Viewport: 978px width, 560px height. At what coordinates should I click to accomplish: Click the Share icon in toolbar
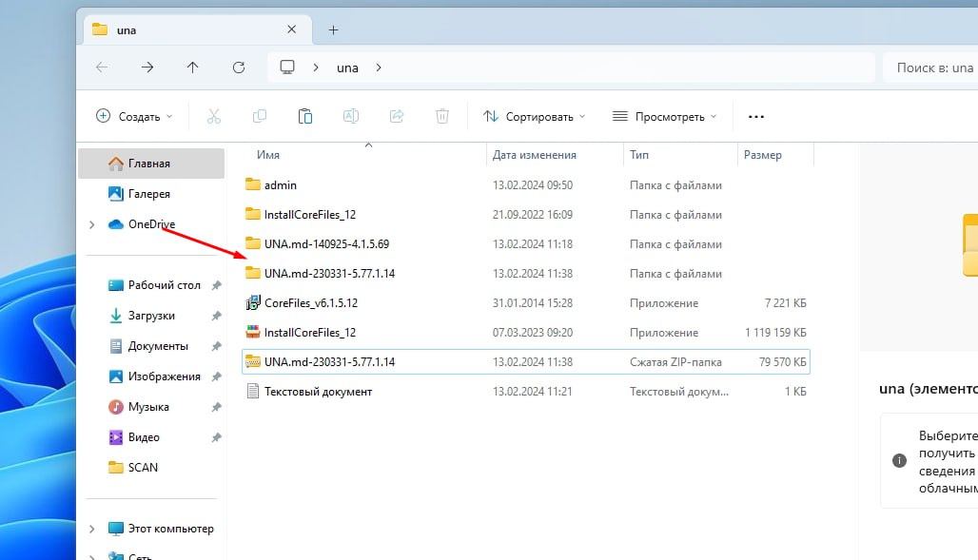point(396,117)
